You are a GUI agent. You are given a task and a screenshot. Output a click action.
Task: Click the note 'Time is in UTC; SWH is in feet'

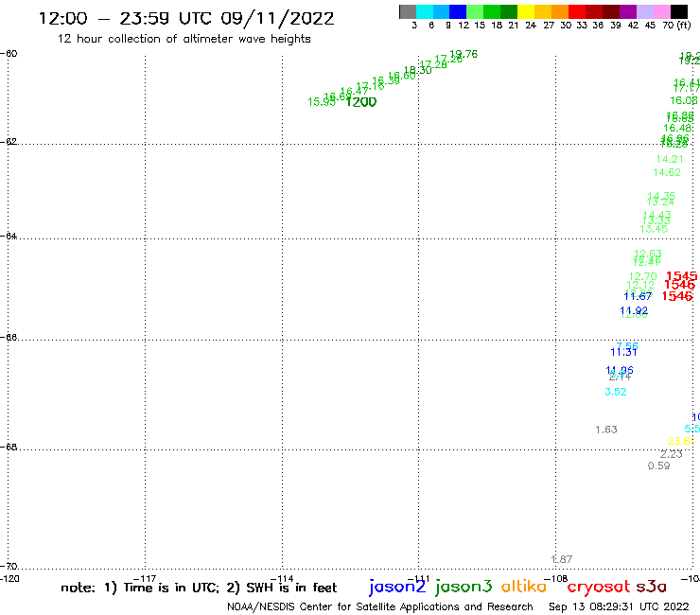click(199, 588)
